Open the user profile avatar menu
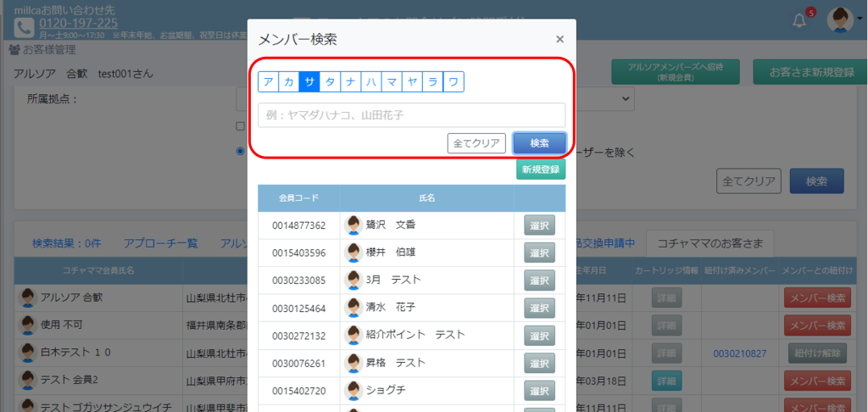Screen dimensions: 868x412 tap(839, 19)
